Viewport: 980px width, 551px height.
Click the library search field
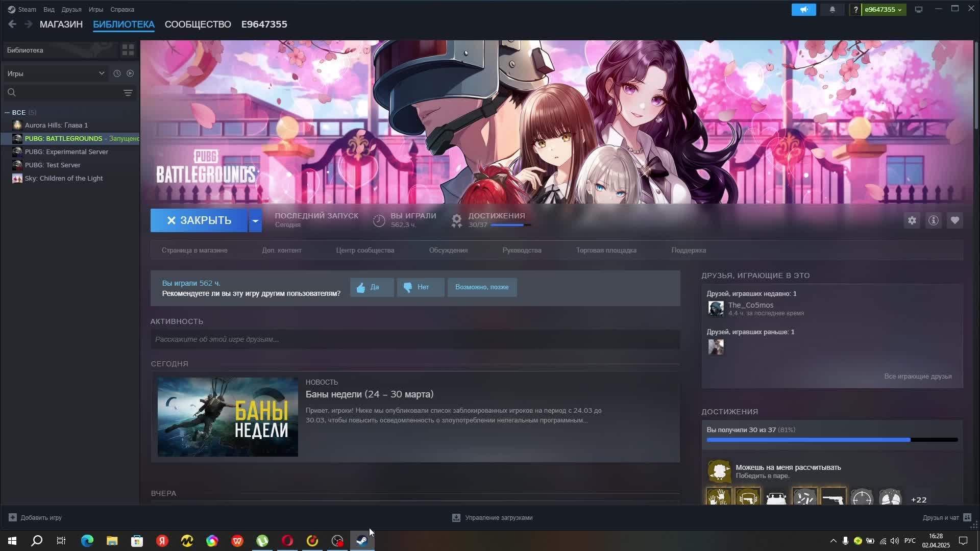(61, 92)
